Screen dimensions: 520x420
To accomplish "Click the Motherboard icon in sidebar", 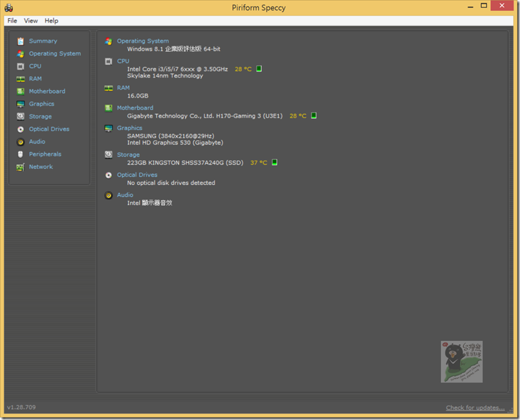I will [x=21, y=91].
